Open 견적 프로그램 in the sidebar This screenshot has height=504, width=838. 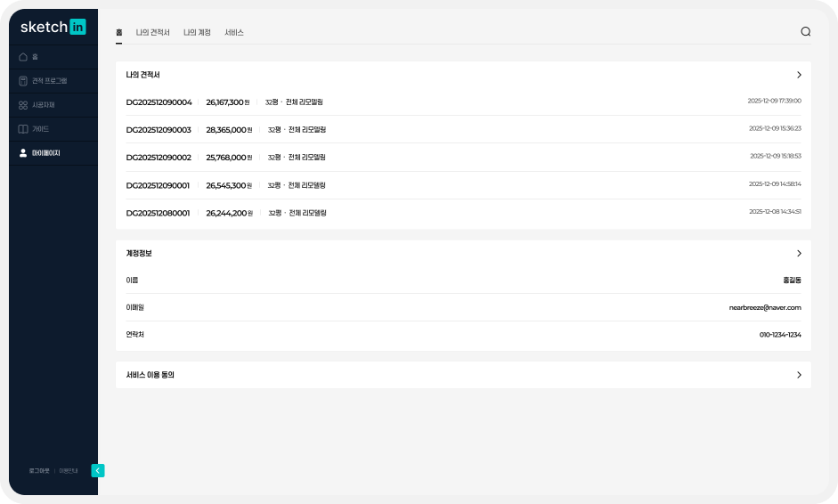click(53, 81)
